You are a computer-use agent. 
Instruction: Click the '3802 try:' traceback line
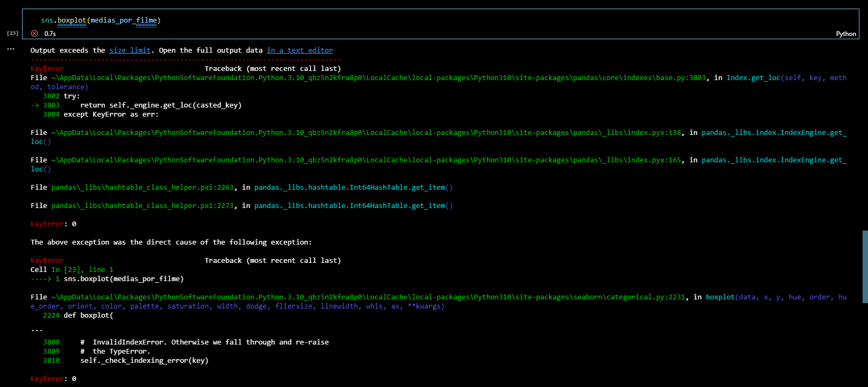point(61,96)
